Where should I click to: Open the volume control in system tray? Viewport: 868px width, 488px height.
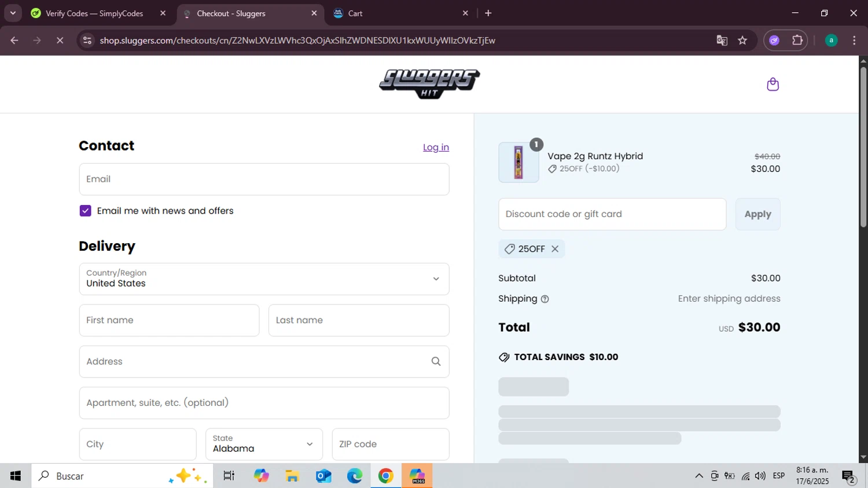point(760,476)
